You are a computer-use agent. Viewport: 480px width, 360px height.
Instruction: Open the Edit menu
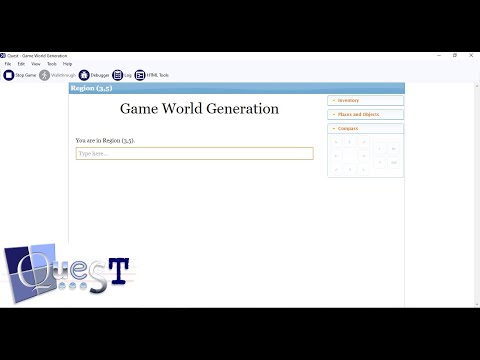[x=21, y=64]
